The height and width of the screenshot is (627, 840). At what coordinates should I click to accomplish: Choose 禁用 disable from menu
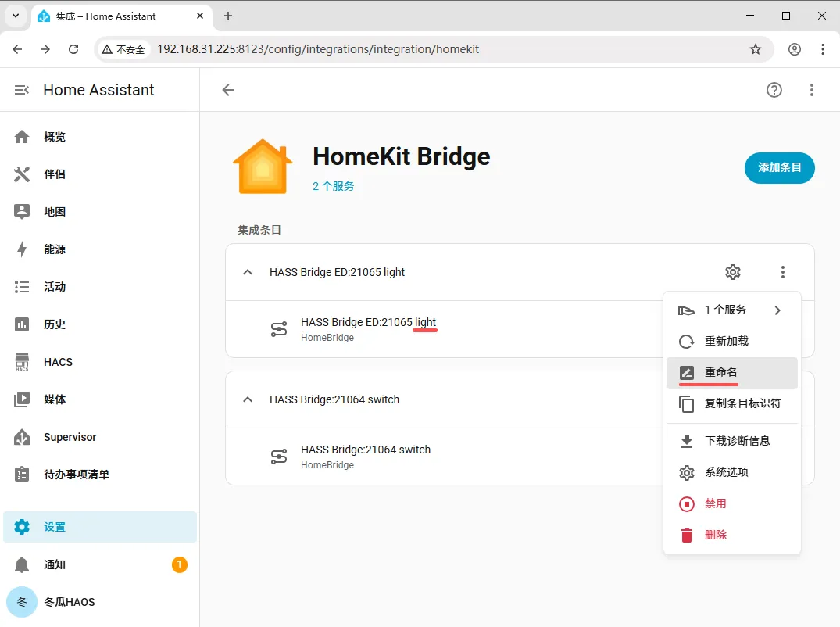click(x=732, y=503)
